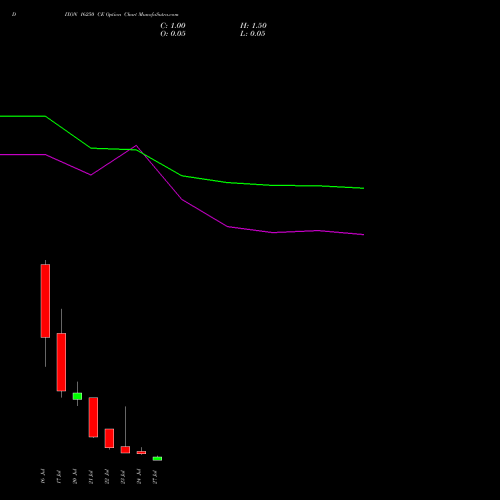Click the 16250 CE Options Chart title

coord(121,15)
